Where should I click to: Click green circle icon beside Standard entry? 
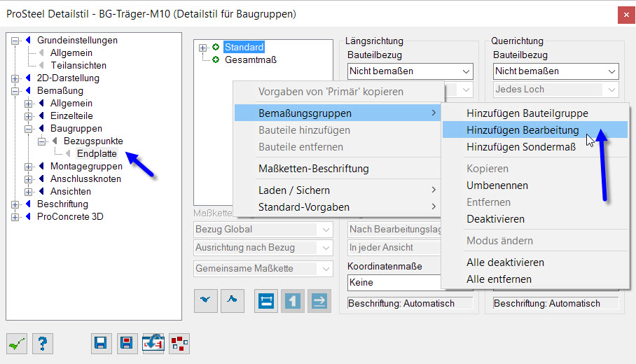216,47
